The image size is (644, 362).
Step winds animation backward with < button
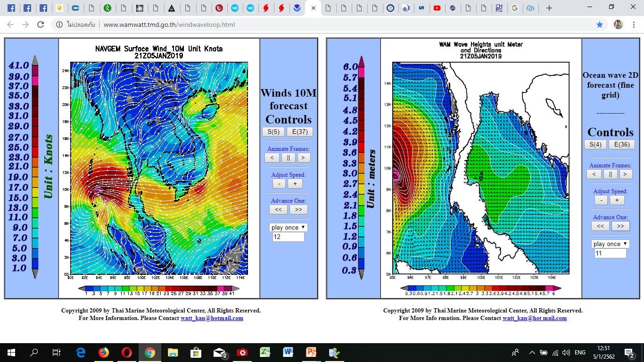coord(272,158)
